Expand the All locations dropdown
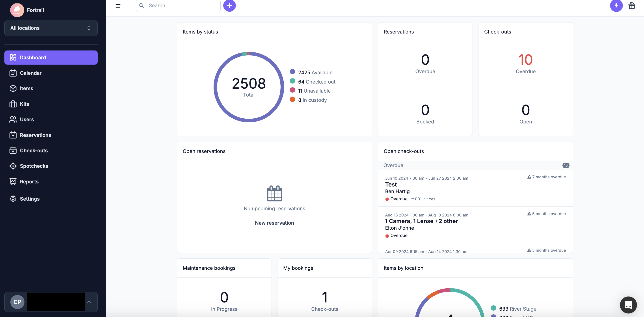644x317 pixels. click(51, 28)
